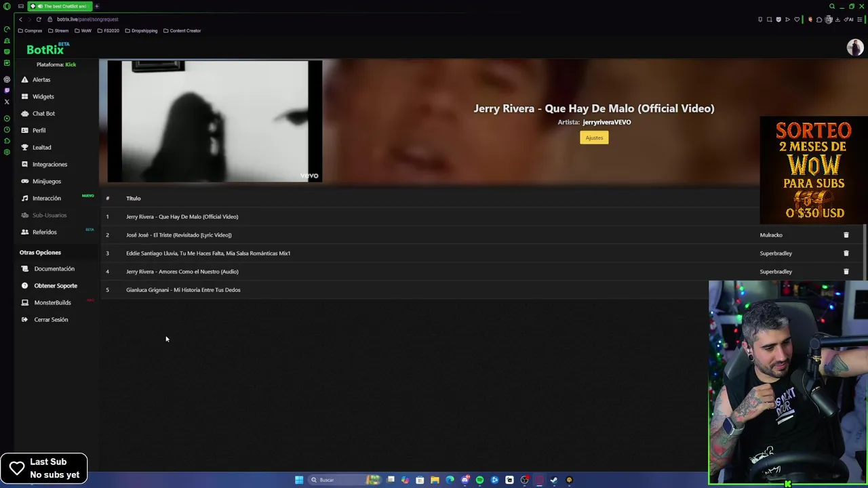868x488 pixels.
Task: Select song Eddie Santiago Lluvia mix
Action: 208,253
